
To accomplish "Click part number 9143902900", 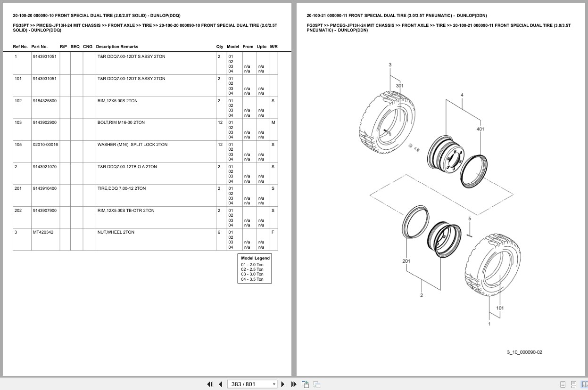I will pyautogui.click(x=45, y=122).
